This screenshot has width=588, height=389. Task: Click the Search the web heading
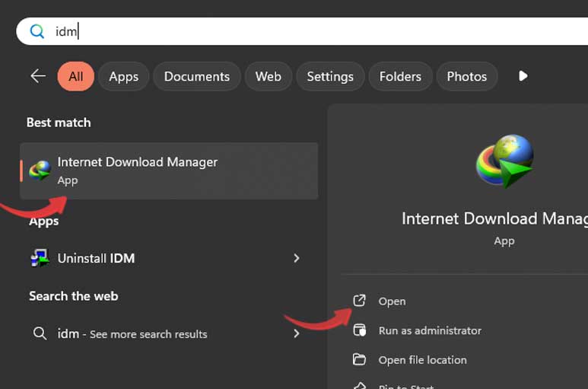74,296
